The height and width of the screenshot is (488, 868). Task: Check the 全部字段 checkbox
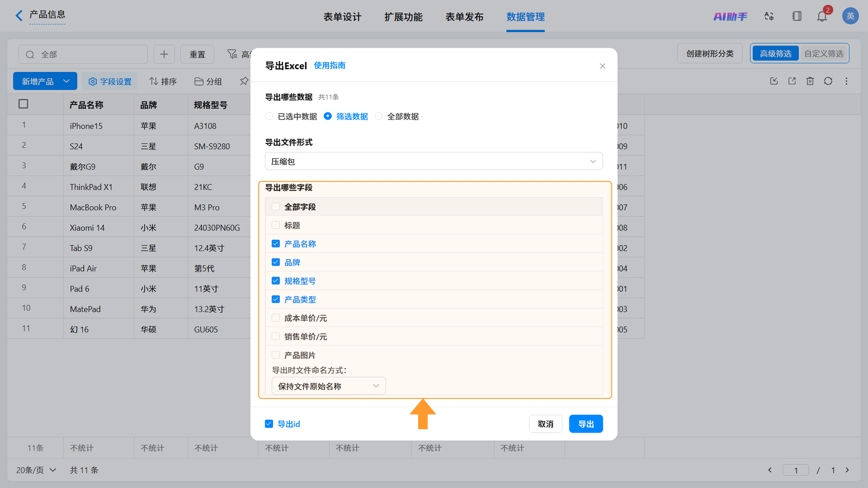[x=276, y=207]
